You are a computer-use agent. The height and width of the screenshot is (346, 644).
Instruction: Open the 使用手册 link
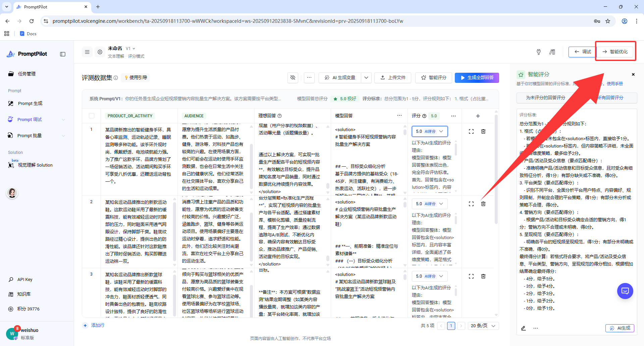(614, 84)
